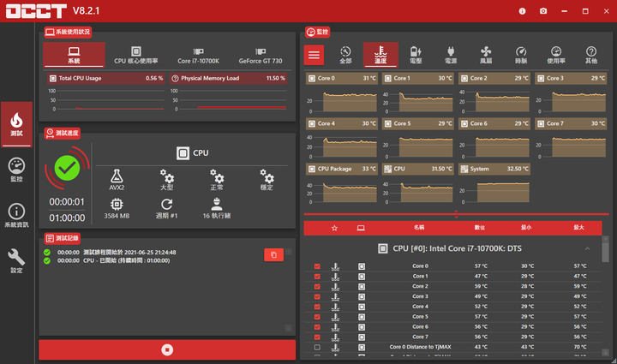
Task: Sort sensors by the name column header
Action: tap(419, 228)
